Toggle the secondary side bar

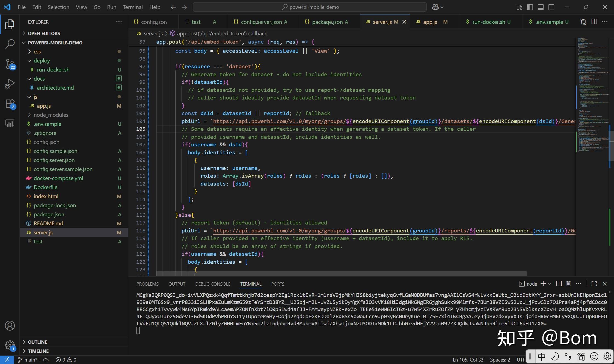(x=551, y=7)
